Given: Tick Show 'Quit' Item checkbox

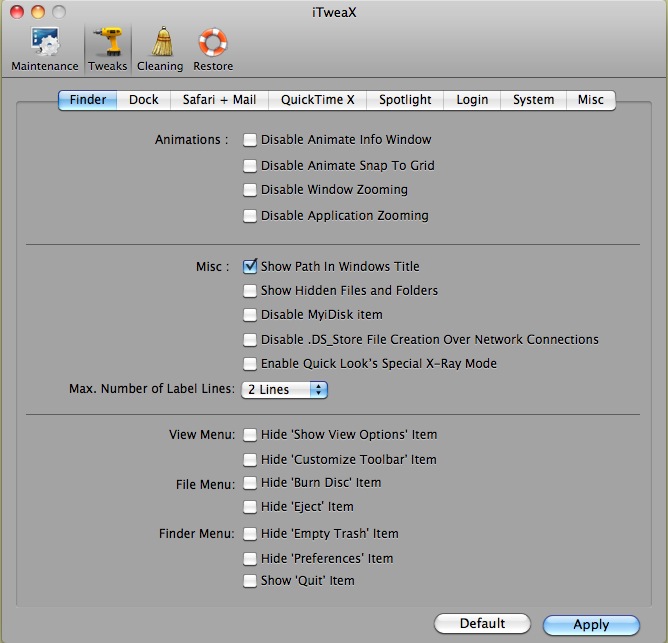Looking at the screenshot, I should [x=250, y=581].
